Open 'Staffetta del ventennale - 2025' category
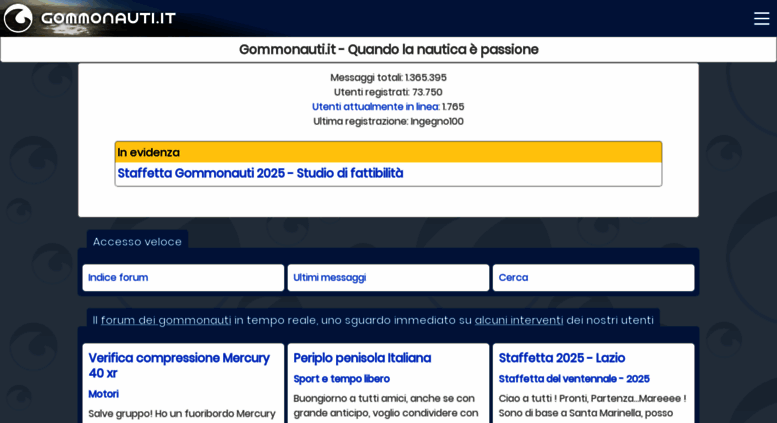Viewport: 777px width, 423px height. 574,378
